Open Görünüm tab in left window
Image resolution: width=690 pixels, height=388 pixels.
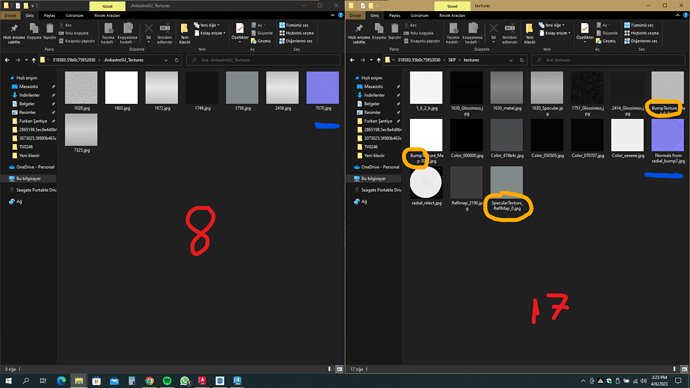pyautogui.click(x=74, y=15)
